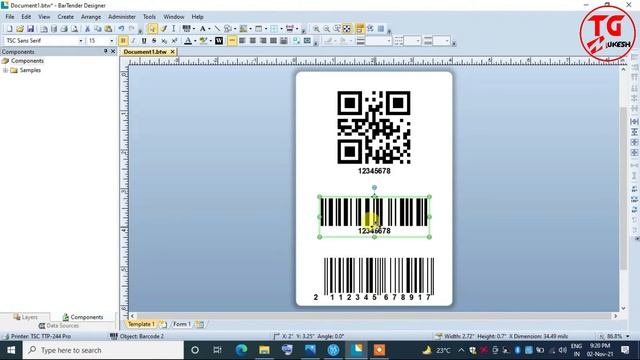Toggle left text alignment
640x360 pixels.
click(x=242, y=41)
